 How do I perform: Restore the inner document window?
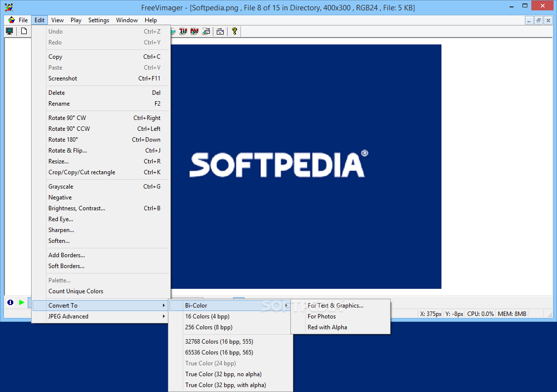coord(539,21)
